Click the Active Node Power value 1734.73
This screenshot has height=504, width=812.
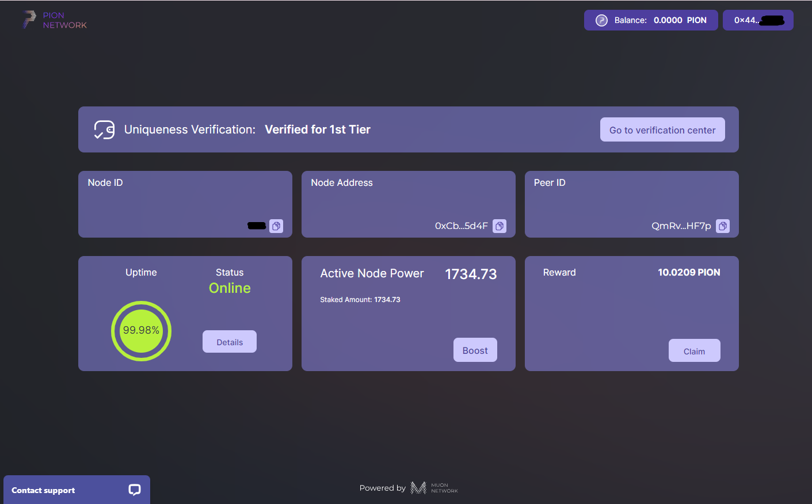coord(471,274)
